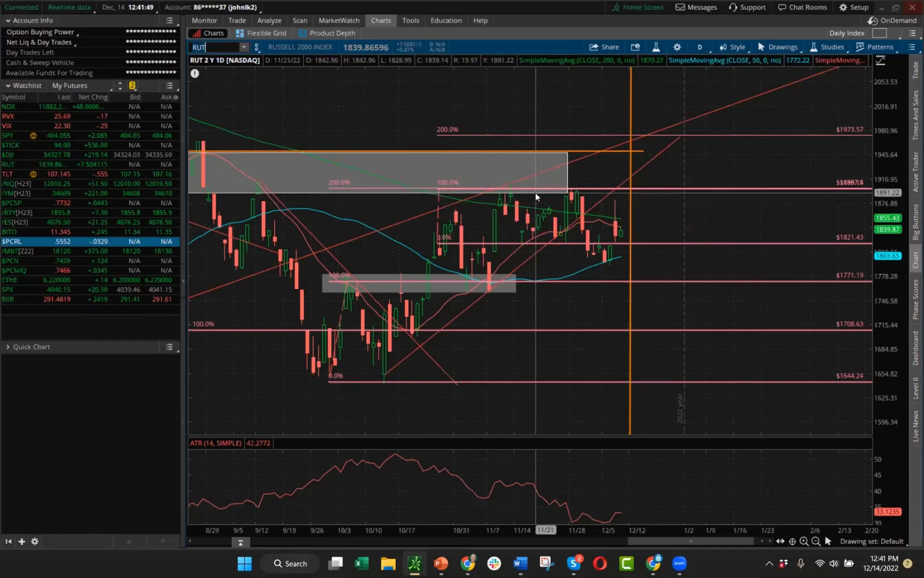Open the Scan tab
This screenshot has height=578, width=924.
pyautogui.click(x=300, y=20)
